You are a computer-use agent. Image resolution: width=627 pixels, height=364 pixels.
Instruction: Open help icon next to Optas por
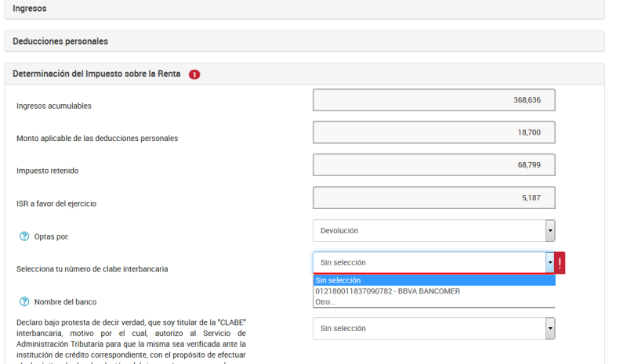(24, 236)
